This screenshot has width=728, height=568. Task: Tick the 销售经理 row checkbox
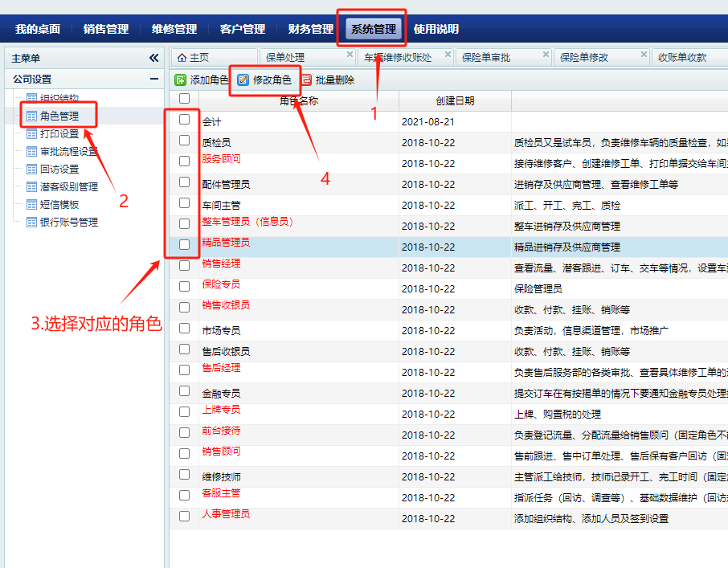(185, 266)
